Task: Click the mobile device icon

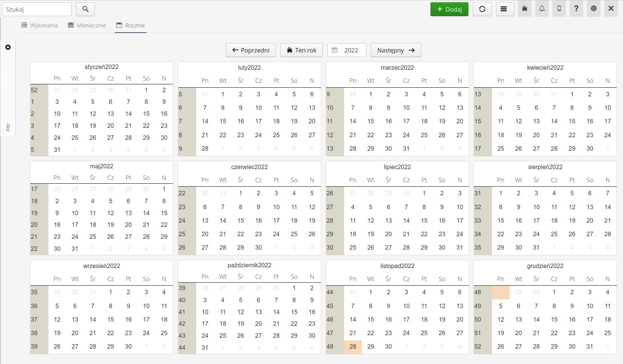Action: point(559,9)
